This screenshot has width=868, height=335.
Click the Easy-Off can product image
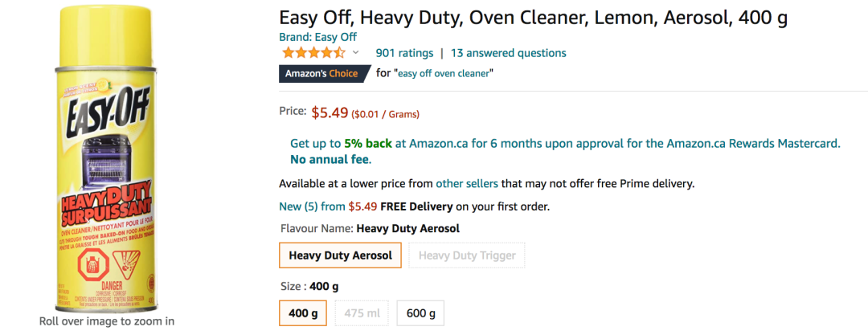click(104, 158)
